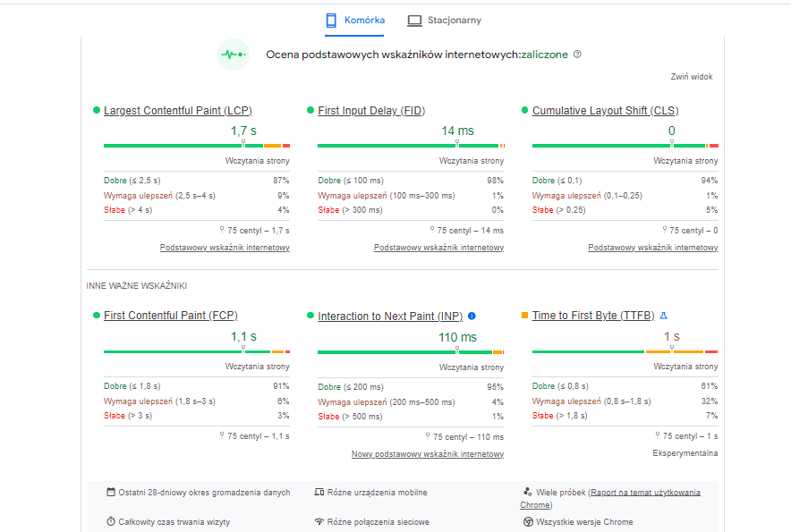Collapse view with Zwiń widok
791x532 pixels.
(x=692, y=77)
